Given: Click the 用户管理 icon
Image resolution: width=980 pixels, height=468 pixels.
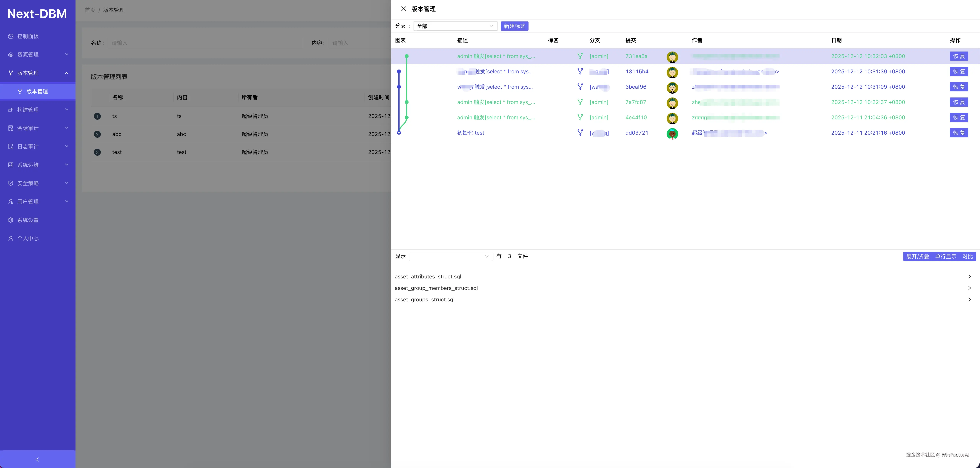Looking at the screenshot, I should click(11, 201).
